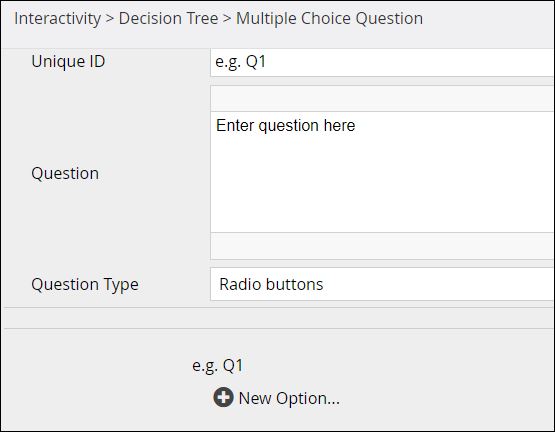555x432 pixels.
Task: Click the plus icon beside New Option
Action: [x=223, y=397]
